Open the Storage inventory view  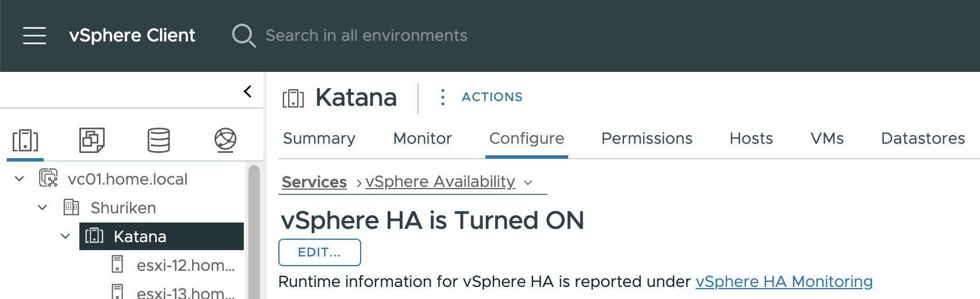pos(159,140)
